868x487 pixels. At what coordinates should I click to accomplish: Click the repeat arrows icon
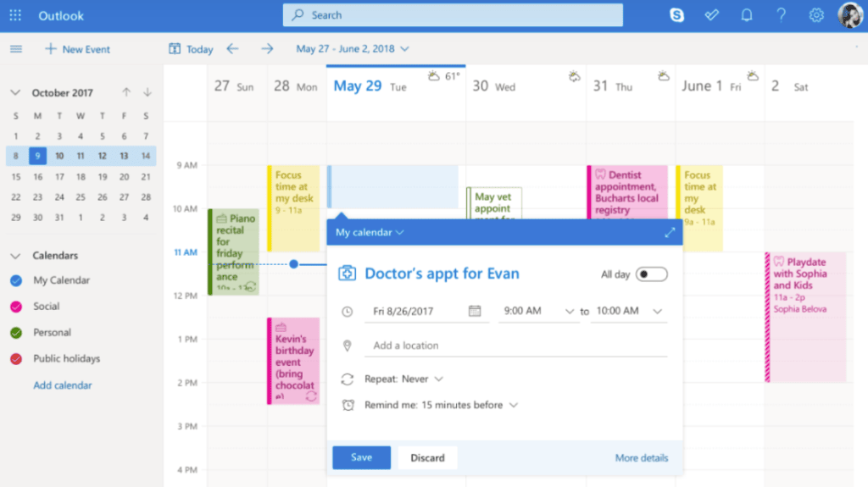click(347, 379)
